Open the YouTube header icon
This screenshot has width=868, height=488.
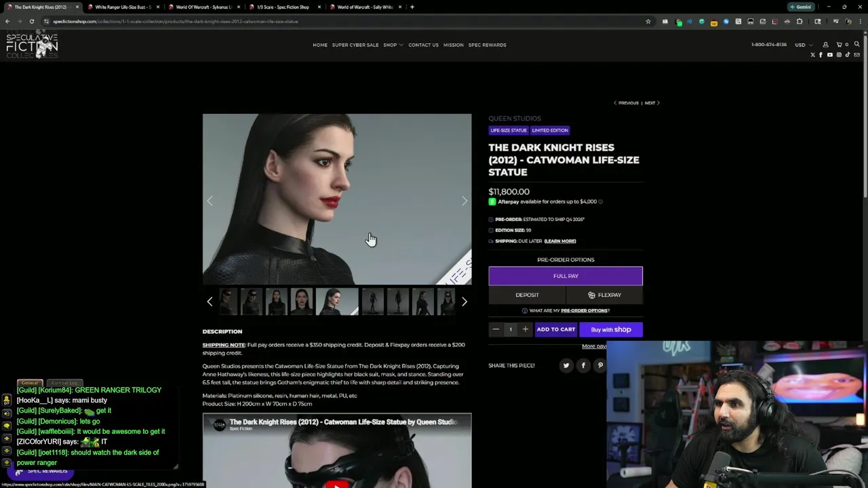pos(829,55)
